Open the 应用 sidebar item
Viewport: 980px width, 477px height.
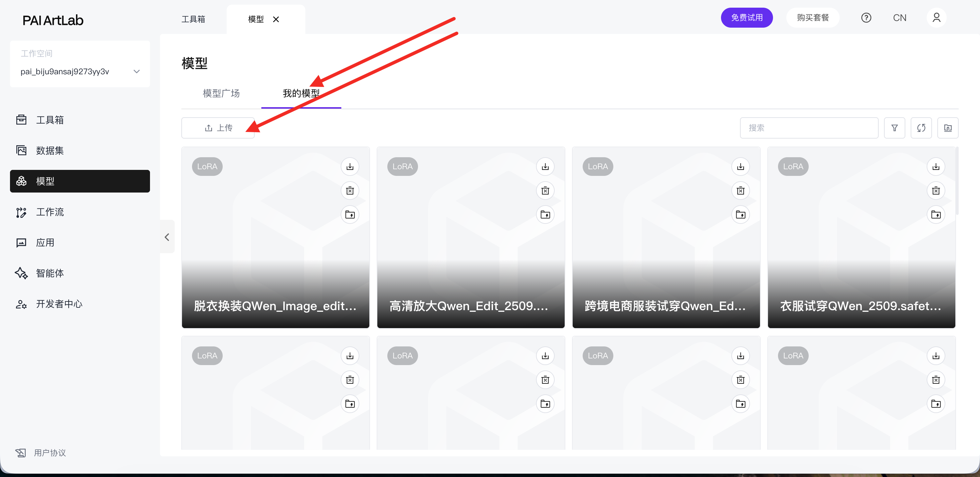pyautogui.click(x=80, y=242)
